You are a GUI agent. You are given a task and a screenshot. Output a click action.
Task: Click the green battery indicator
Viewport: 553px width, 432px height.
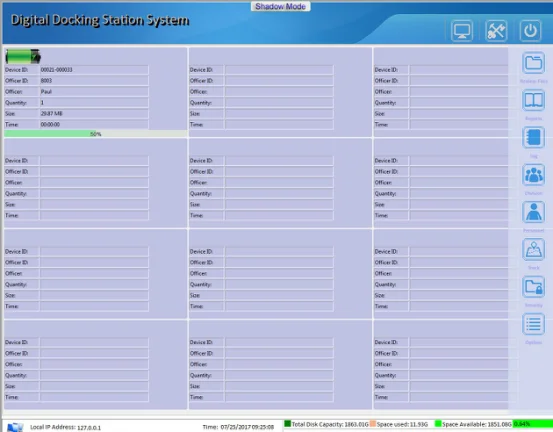[23, 56]
